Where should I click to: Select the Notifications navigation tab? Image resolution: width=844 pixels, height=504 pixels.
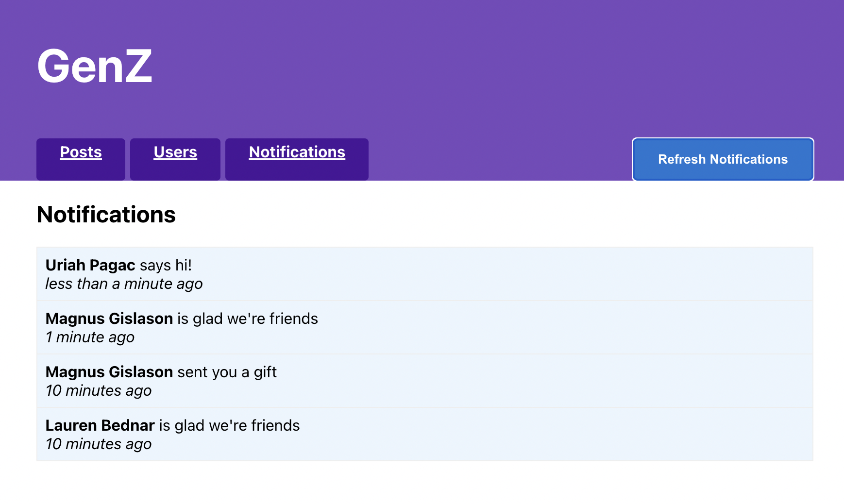297,152
